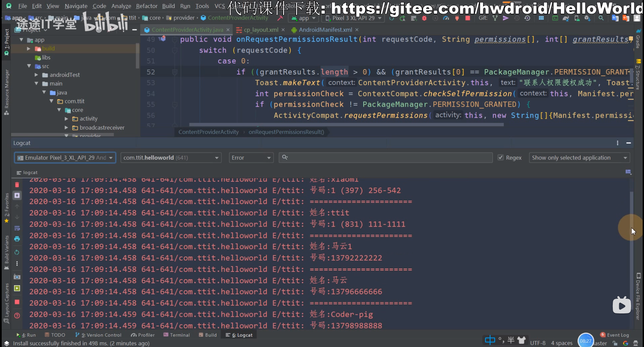Open the app run configuration dropdown
Viewport: 644px width, 347px height.
(x=304, y=18)
